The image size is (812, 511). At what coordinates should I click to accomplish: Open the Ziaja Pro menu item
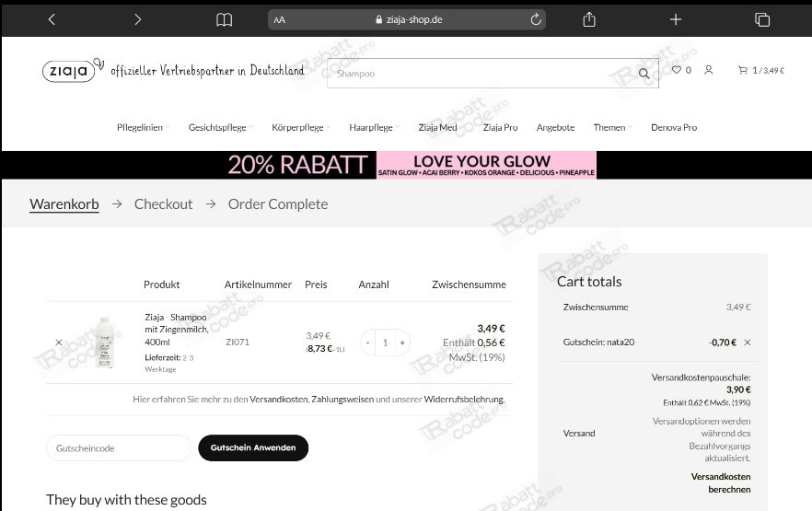pyautogui.click(x=500, y=127)
